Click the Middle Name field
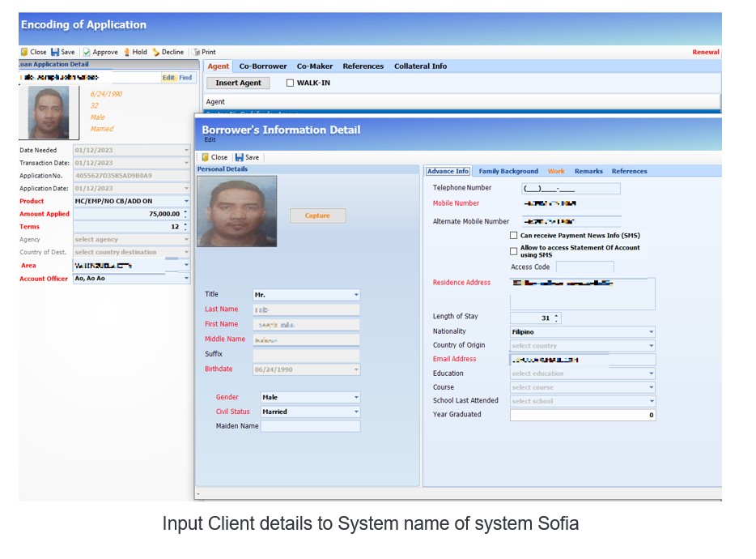 point(306,339)
